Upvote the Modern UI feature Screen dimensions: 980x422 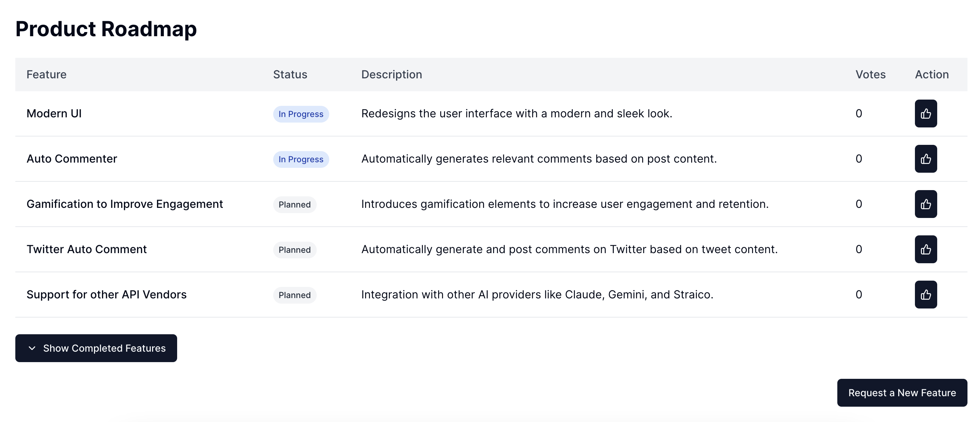click(x=926, y=114)
